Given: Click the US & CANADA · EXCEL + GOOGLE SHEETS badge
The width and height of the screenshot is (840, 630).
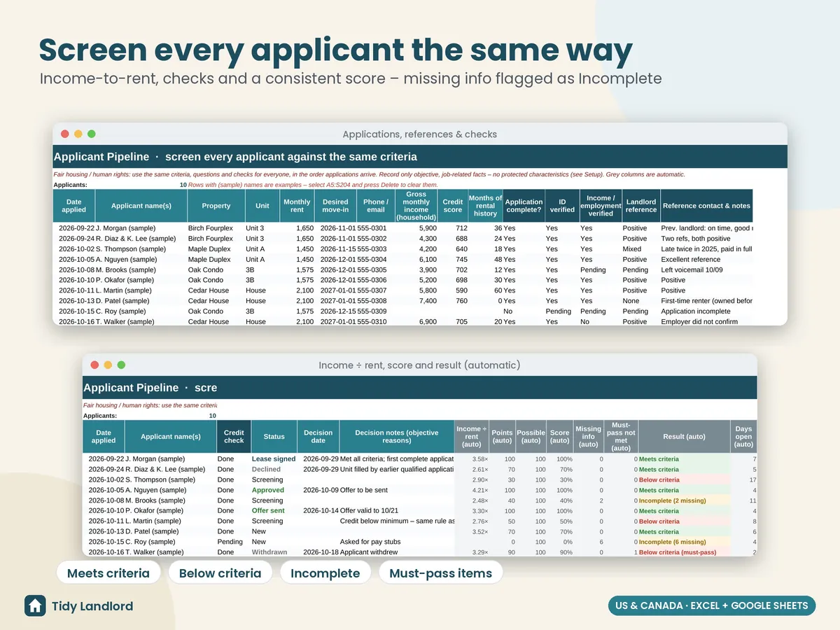Looking at the screenshot, I should 711,605.
